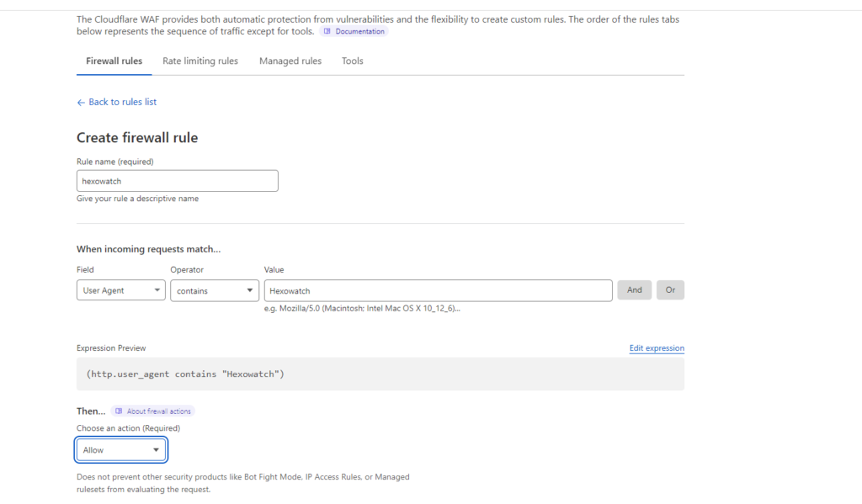862x504 pixels.
Task: Open the Field dropdown showing User Agent
Action: point(121,290)
